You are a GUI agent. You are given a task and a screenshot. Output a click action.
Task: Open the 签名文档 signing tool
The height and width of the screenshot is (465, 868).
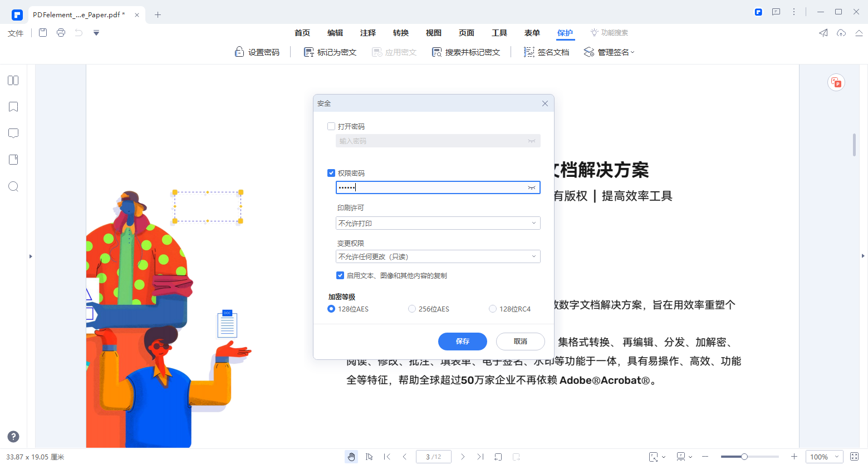(546, 51)
